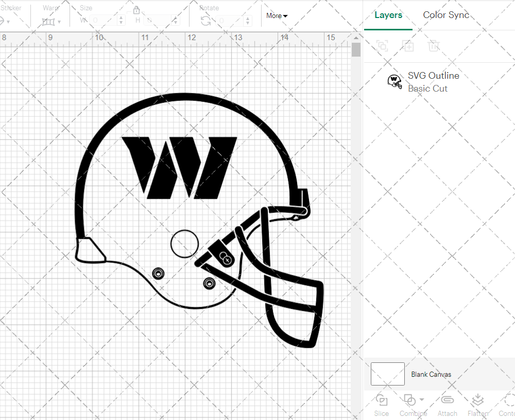This screenshot has width=515, height=420.
Task: Increase the Width value with the stepper arrow
Action: (x=121, y=18)
